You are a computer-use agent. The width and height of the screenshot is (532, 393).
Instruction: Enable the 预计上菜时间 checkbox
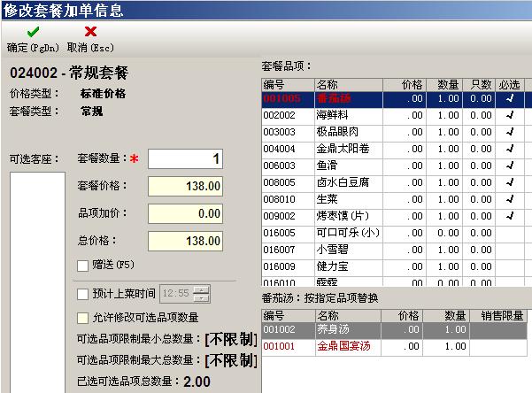click(x=83, y=294)
